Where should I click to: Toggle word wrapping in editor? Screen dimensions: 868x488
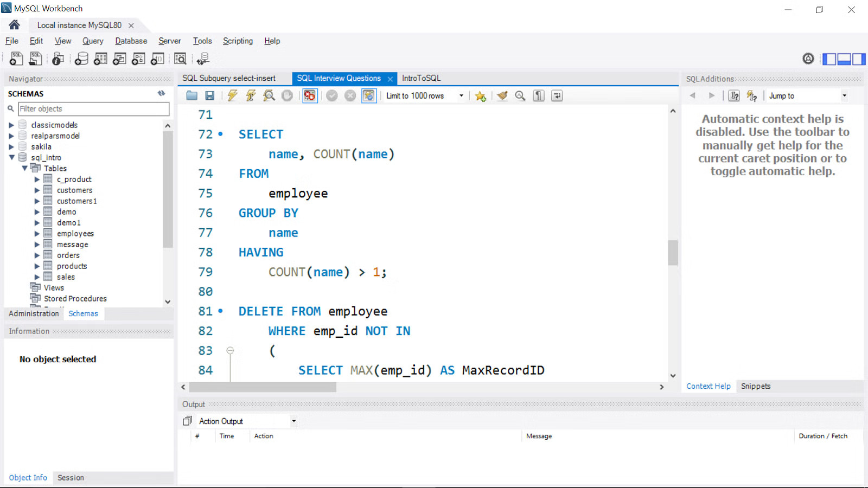(x=557, y=96)
